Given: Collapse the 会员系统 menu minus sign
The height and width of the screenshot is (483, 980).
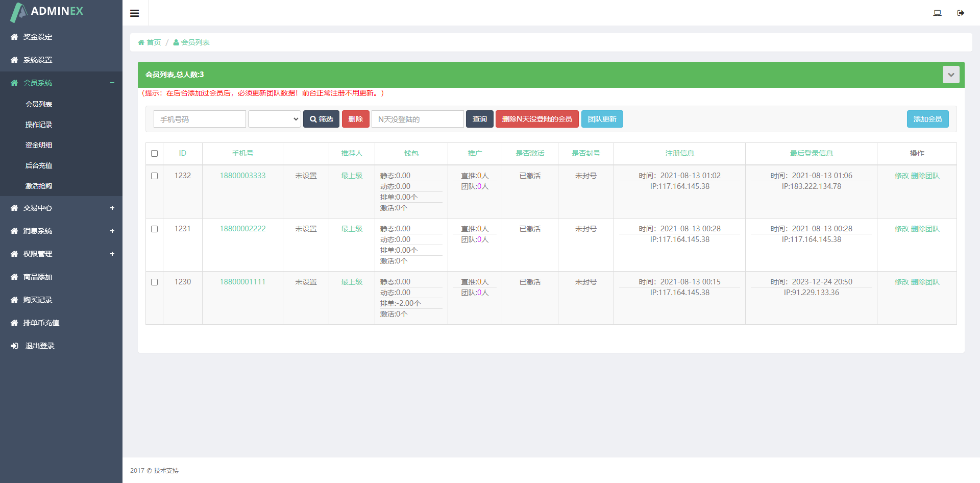Looking at the screenshot, I should point(112,83).
